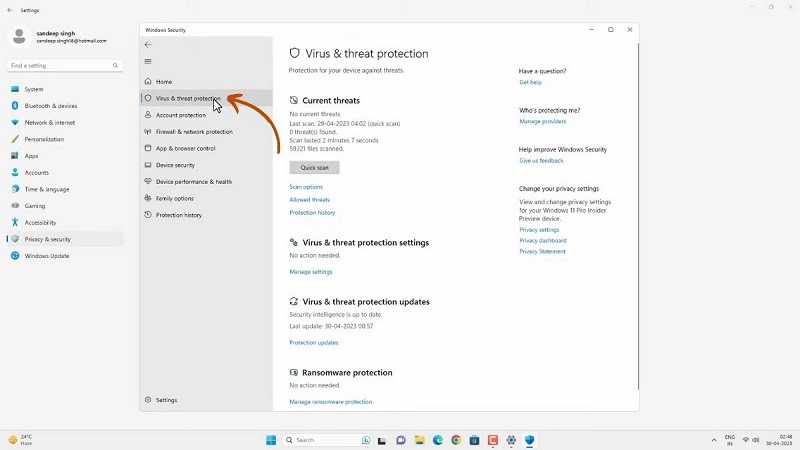This screenshot has height=450, width=800.
Task: Open Home in Windows Security sidebar
Action: coord(207,82)
